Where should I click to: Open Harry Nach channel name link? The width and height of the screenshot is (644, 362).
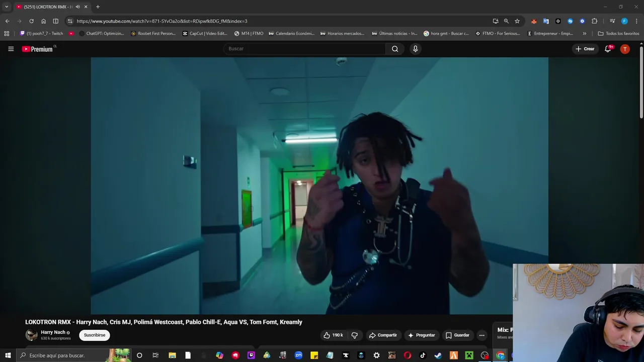click(53, 332)
